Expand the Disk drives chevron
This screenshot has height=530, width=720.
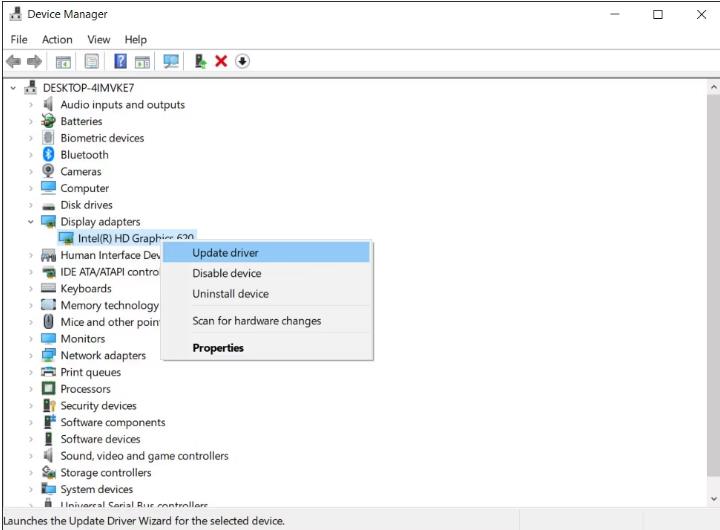tap(31, 205)
